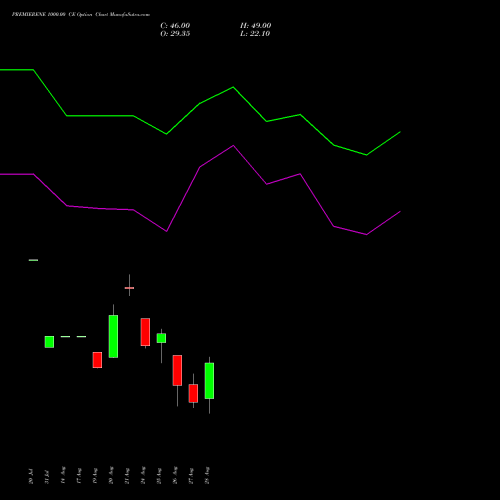Click the green candle above 28 Aug
Screen dimensions: 500x500
[x=209, y=381]
